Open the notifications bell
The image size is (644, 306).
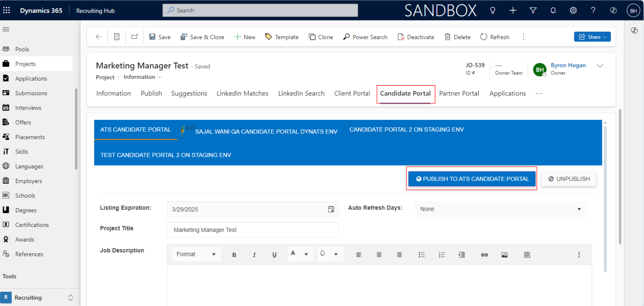click(553, 10)
